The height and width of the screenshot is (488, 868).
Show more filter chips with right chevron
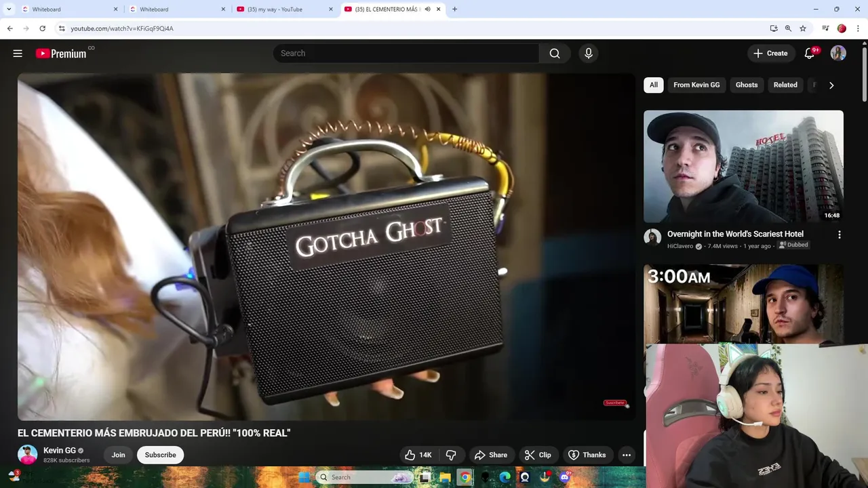click(831, 85)
